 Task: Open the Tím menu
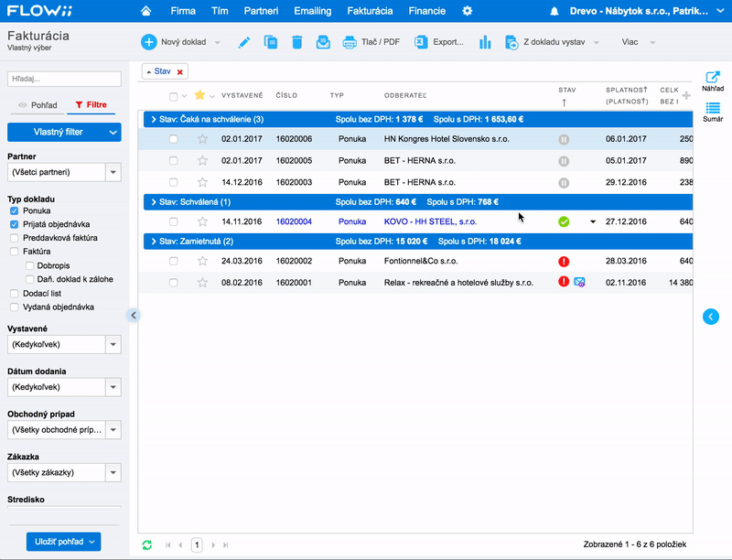click(x=220, y=11)
